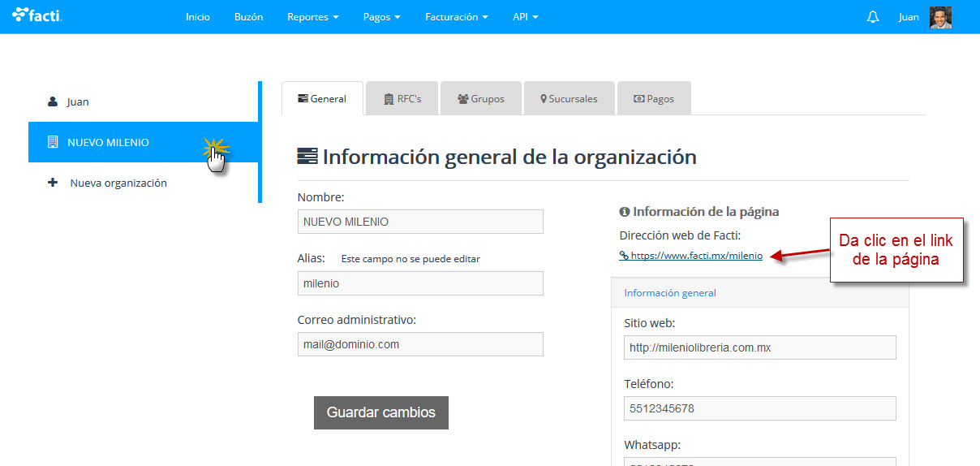Image resolution: width=980 pixels, height=466 pixels.
Task: Click the Sitio web input field
Action: (x=760, y=347)
